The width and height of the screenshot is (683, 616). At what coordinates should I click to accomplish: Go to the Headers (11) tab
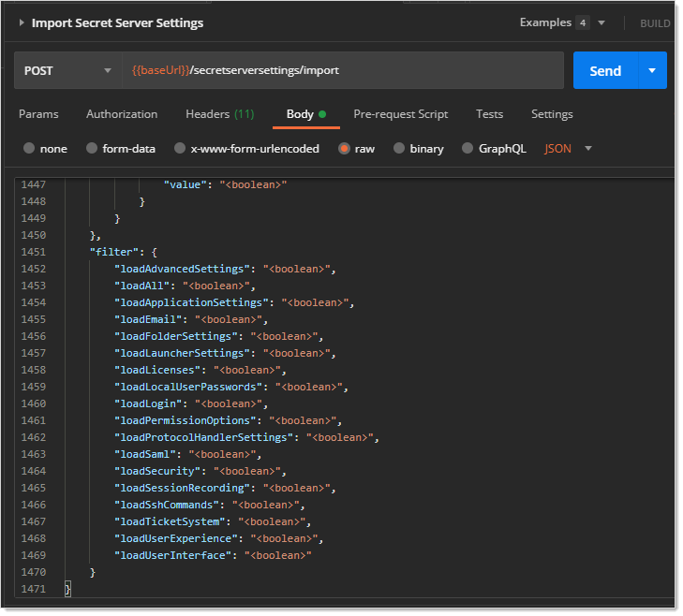[219, 114]
